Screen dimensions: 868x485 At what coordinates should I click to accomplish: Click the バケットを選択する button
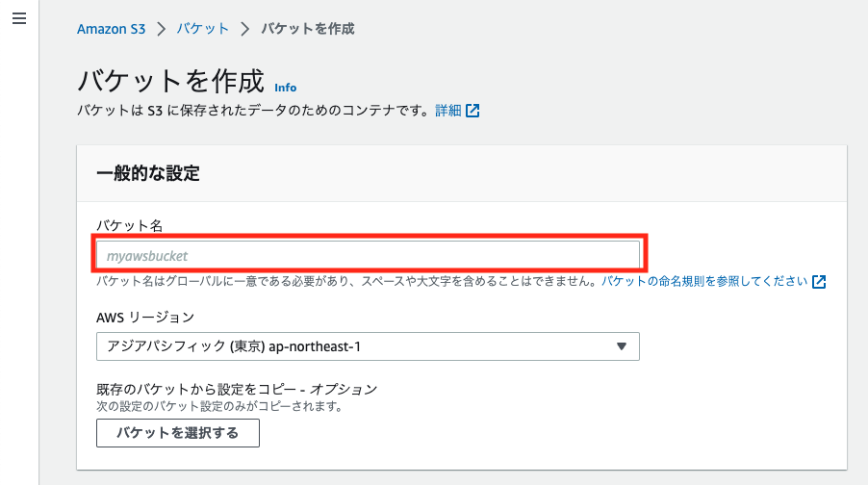point(178,433)
